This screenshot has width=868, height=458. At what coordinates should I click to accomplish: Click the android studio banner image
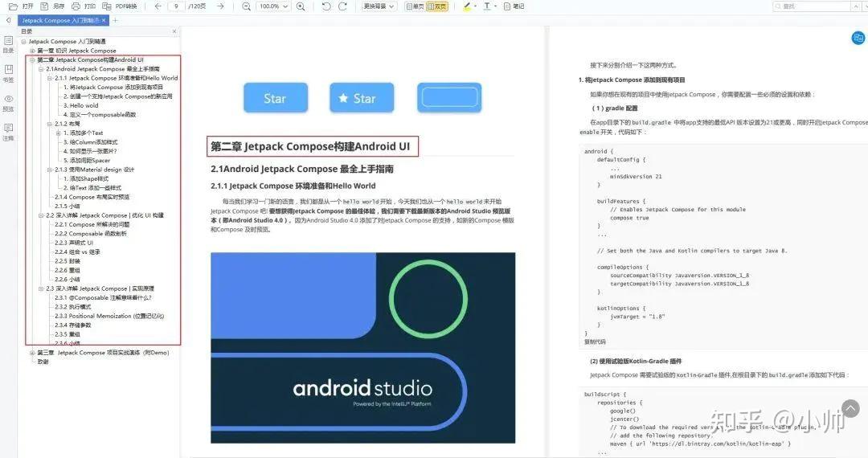(x=362, y=347)
